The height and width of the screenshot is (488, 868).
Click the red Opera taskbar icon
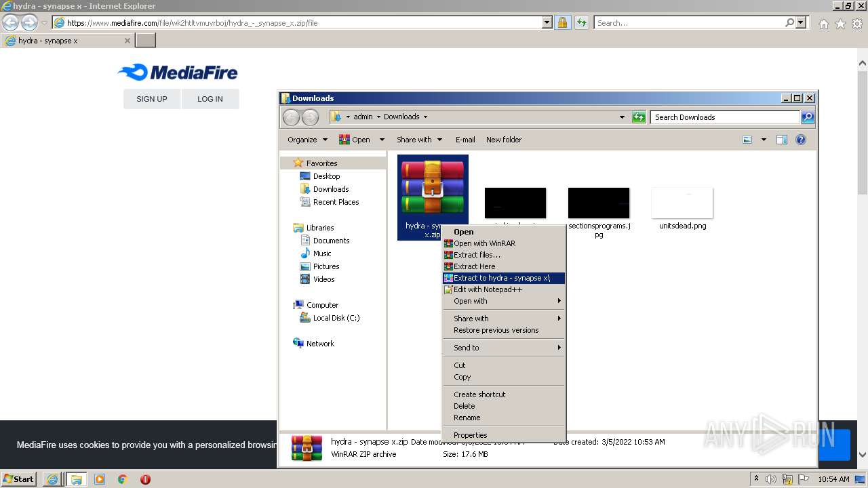click(145, 479)
